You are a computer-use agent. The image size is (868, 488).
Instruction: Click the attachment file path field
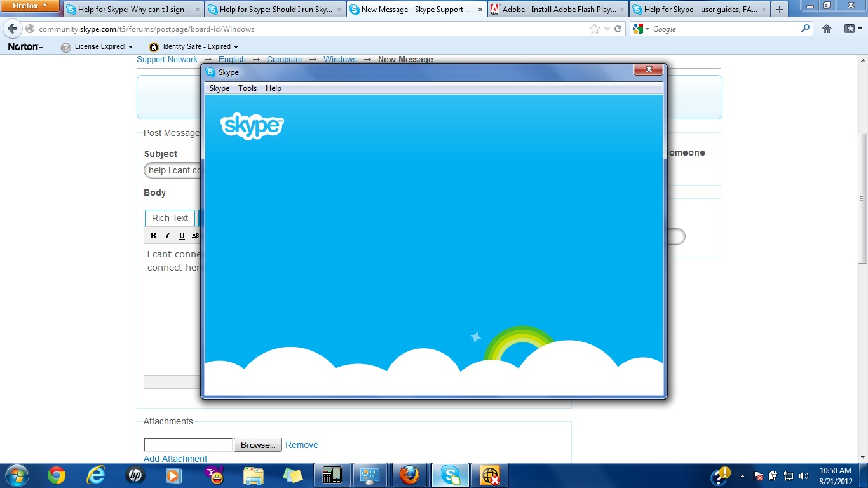pyautogui.click(x=188, y=445)
